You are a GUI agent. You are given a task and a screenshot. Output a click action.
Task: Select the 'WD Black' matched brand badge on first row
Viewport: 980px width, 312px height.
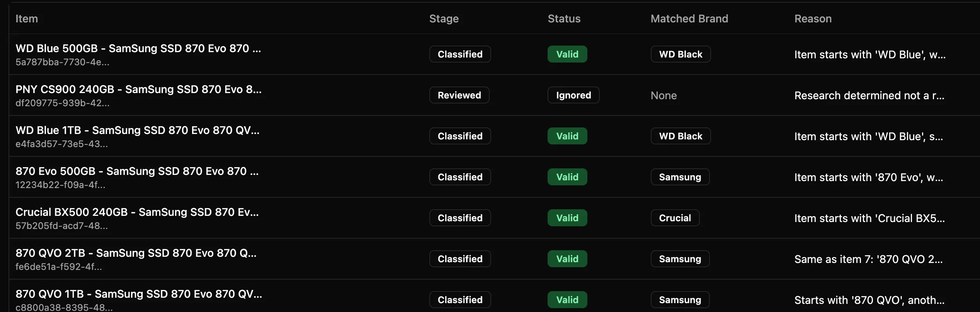[x=680, y=54]
